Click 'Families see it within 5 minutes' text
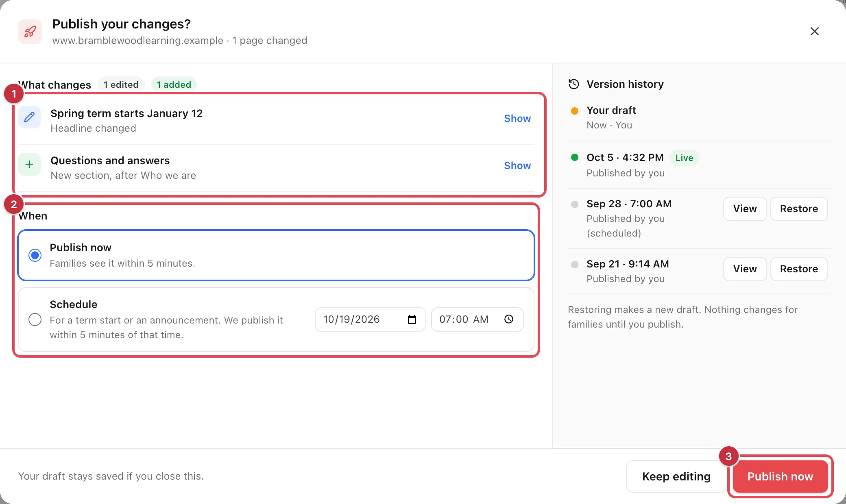 tap(122, 263)
